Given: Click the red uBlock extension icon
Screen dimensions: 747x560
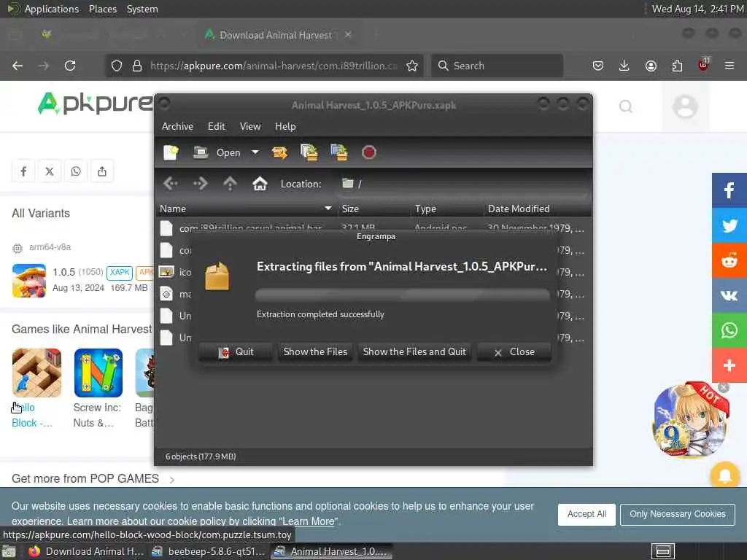Looking at the screenshot, I should 703,65.
